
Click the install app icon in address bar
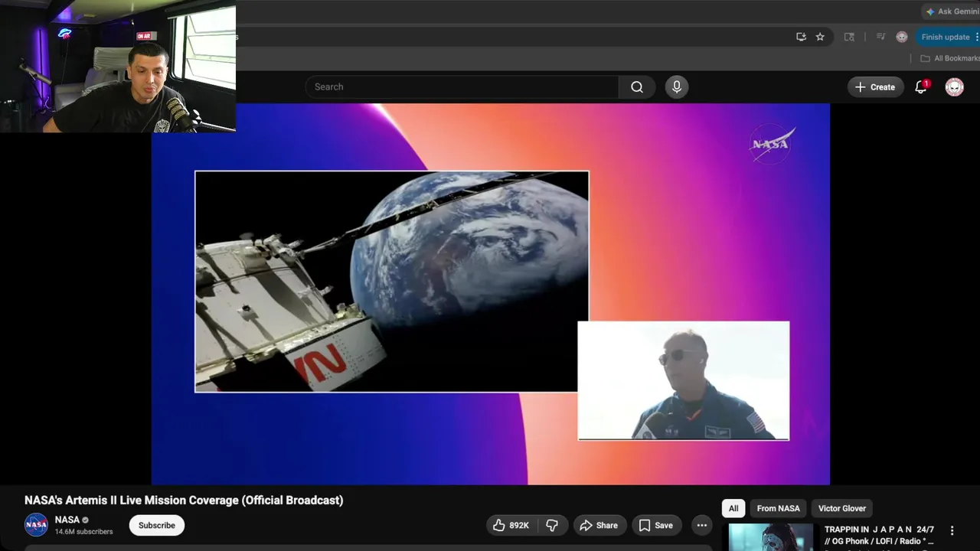coord(801,37)
